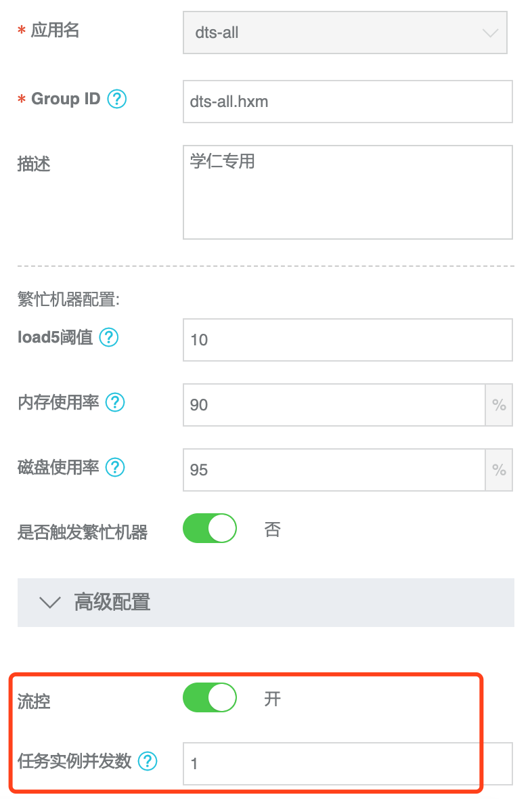Turn off the 流控 switch
Viewport: 532px width, 799px height.
pyautogui.click(x=210, y=698)
